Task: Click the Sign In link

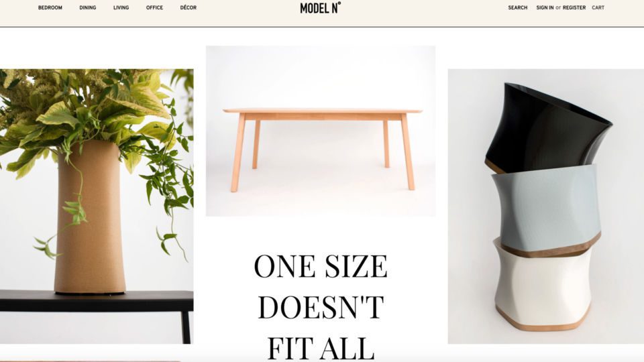Action: (545, 7)
